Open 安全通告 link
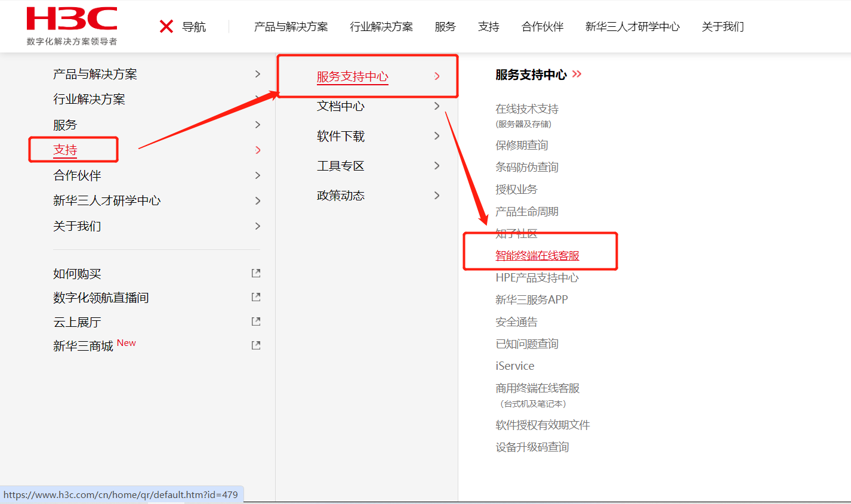Screen dimensions: 851x504 click(x=516, y=322)
